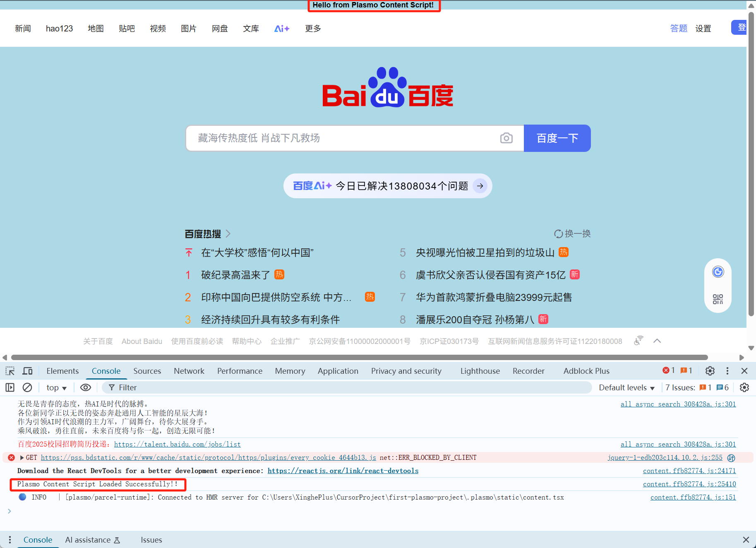Click the 百度一下 search button
The image size is (756, 548).
557,138
